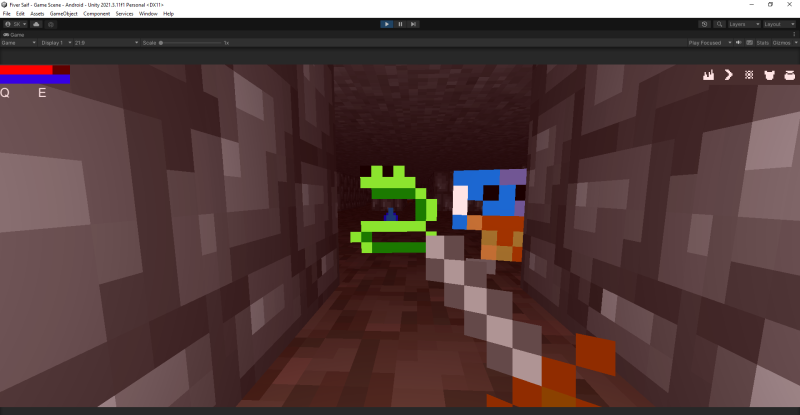The width and height of the screenshot is (800, 415).
Task: Click the Unity logo in title bar
Action: 5,5
